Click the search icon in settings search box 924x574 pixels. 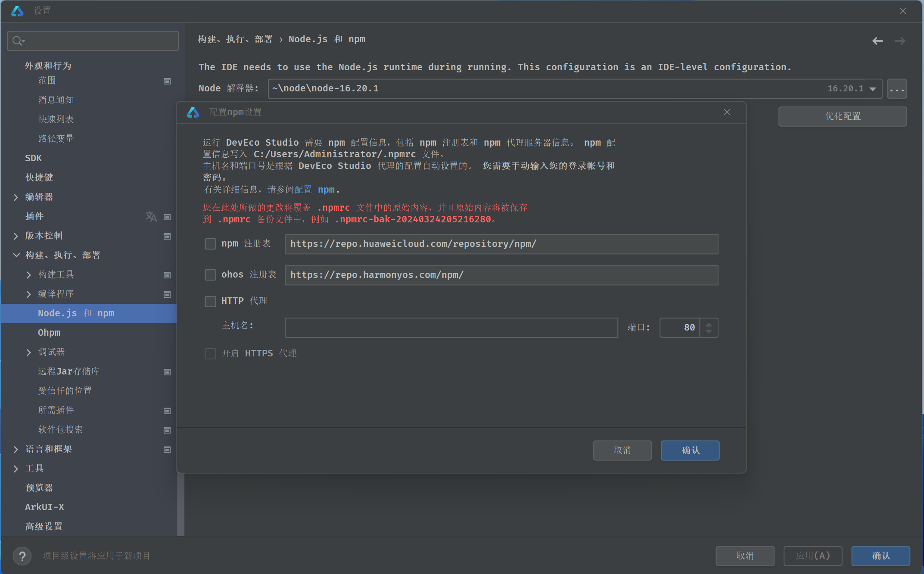point(18,41)
